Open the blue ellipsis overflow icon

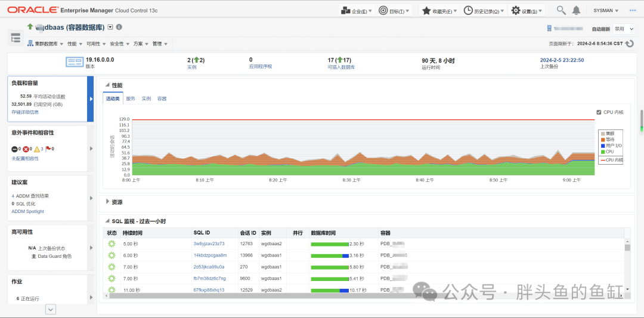point(633,10)
